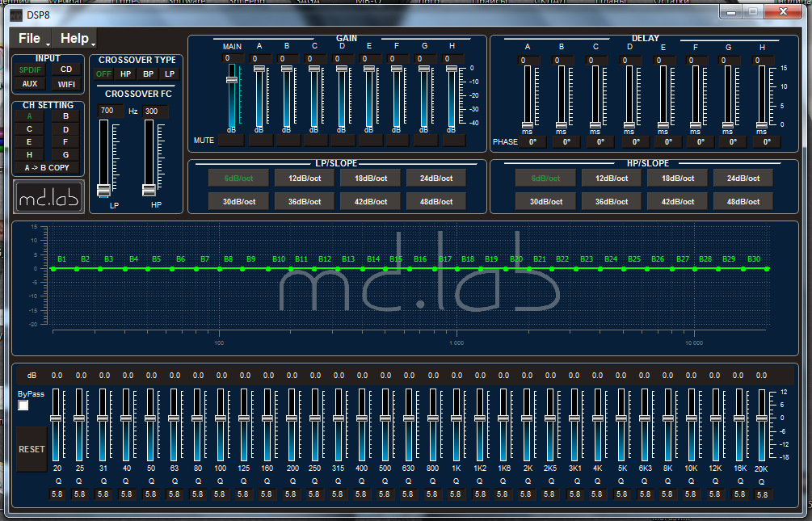Viewport: 812px width, 521px height.
Task: Click the 100 Hz EQ band slider handle
Action: point(220,418)
